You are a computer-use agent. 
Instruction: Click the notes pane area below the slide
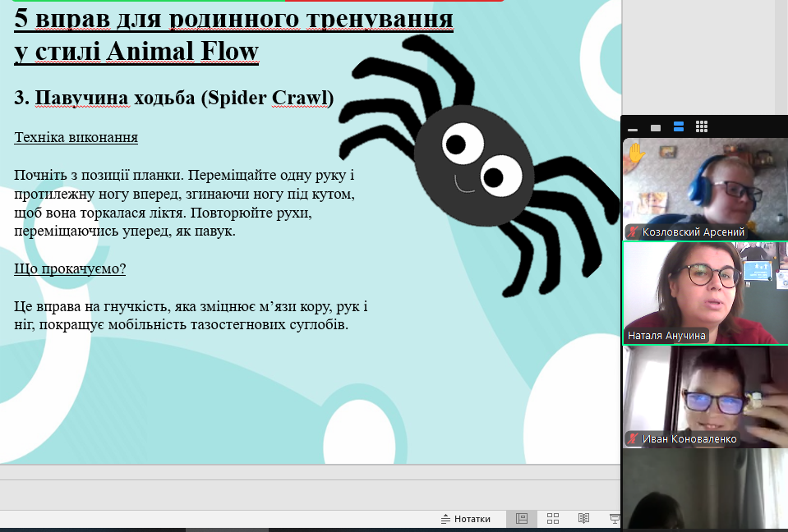click(310, 494)
